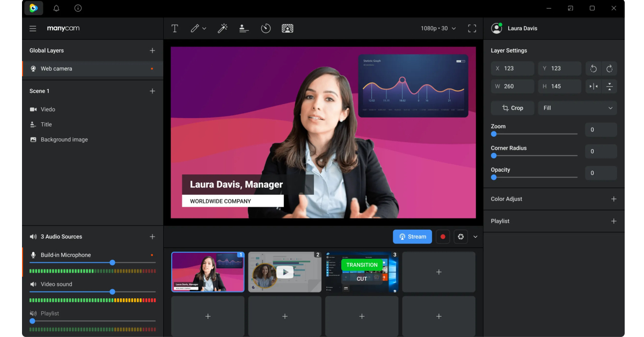The image size is (644, 337).
Task: Open the 1080p • 30 resolution dropdown
Action: (x=438, y=28)
